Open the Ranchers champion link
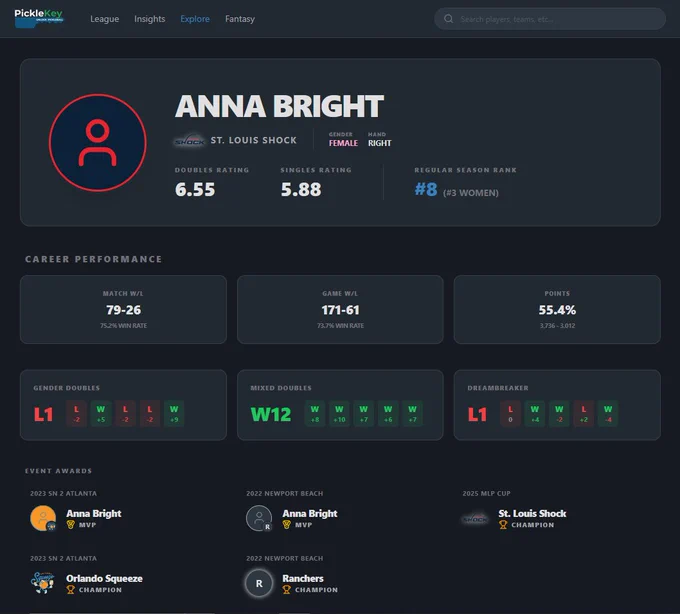The width and height of the screenshot is (680, 614). (303, 578)
